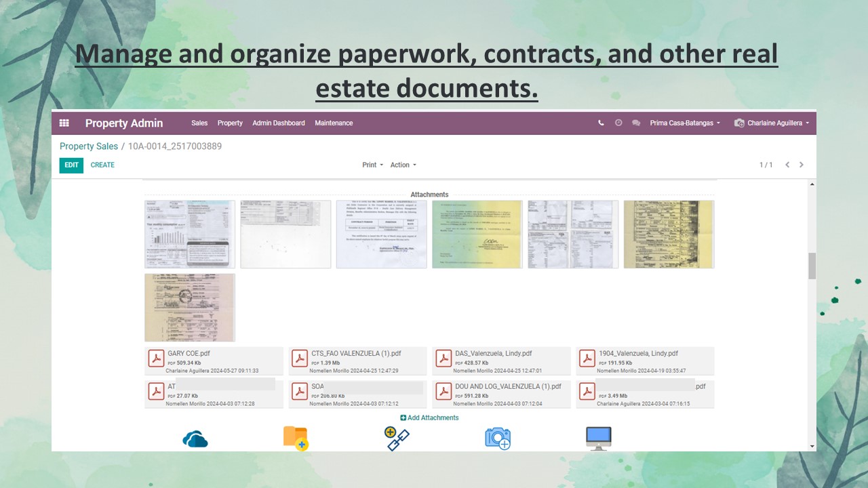Click the blue cloud upload icon
The image size is (868, 488).
click(195, 440)
